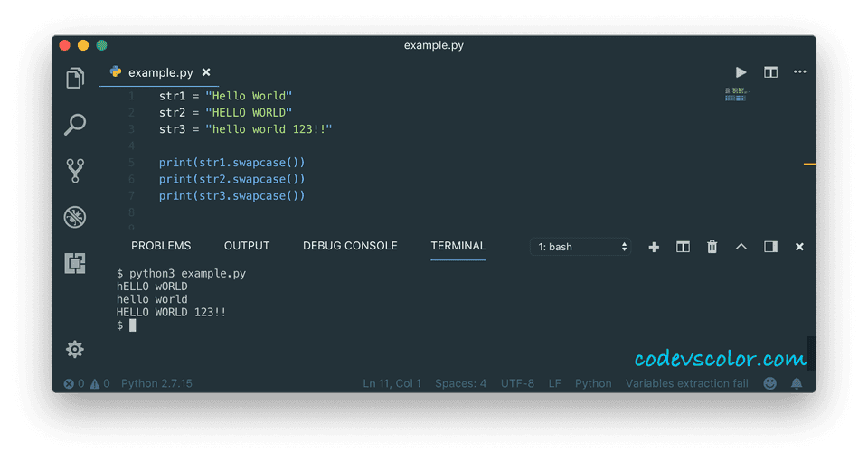Show warnings count in status bar
The image size is (868, 461).
(x=100, y=383)
